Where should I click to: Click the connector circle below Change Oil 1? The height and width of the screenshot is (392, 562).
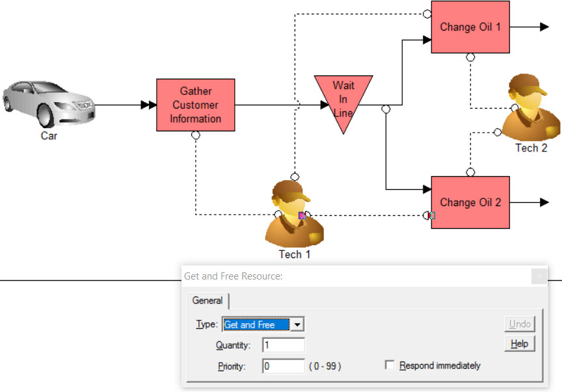(x=470, y=57)
